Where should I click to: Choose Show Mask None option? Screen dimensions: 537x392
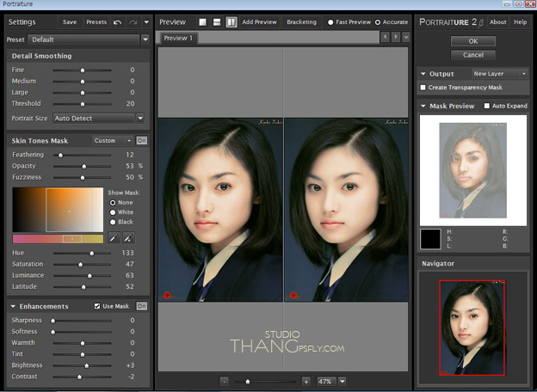[x=113, y=203]
